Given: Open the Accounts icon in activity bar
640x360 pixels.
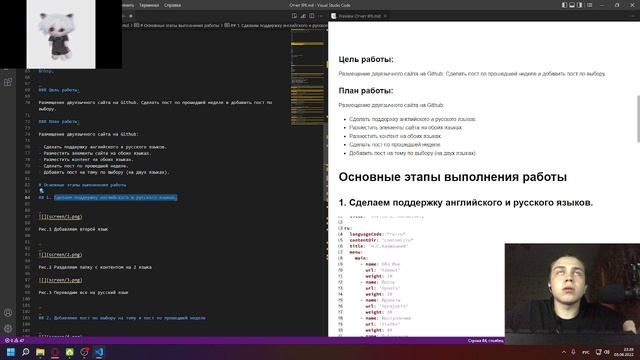Looking at the screenshot, I should click(8, 313).
